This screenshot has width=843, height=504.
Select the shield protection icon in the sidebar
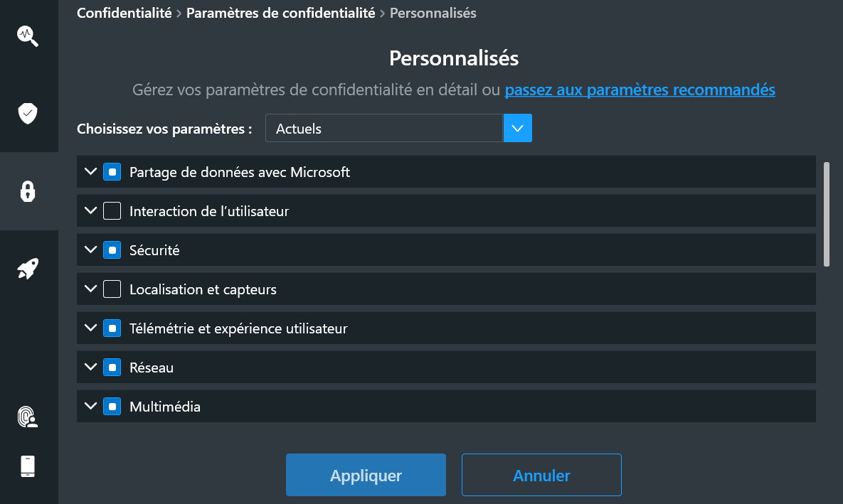tap(28, 112)
